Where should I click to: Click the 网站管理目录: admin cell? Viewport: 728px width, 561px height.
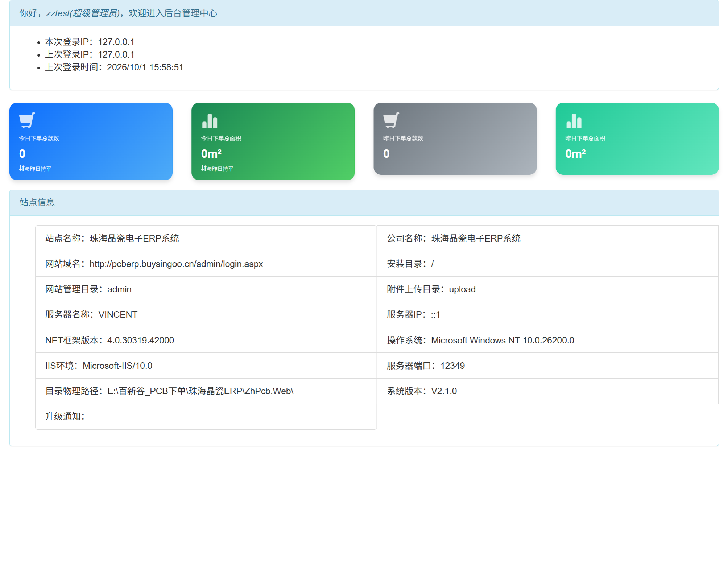[x=206, y=289]
